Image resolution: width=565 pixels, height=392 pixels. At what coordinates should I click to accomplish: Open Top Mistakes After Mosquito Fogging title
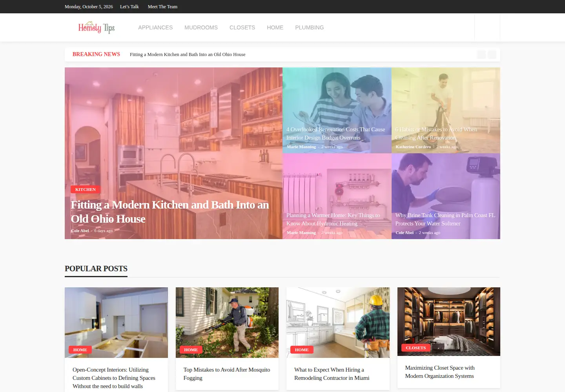[x=227, y=374]
